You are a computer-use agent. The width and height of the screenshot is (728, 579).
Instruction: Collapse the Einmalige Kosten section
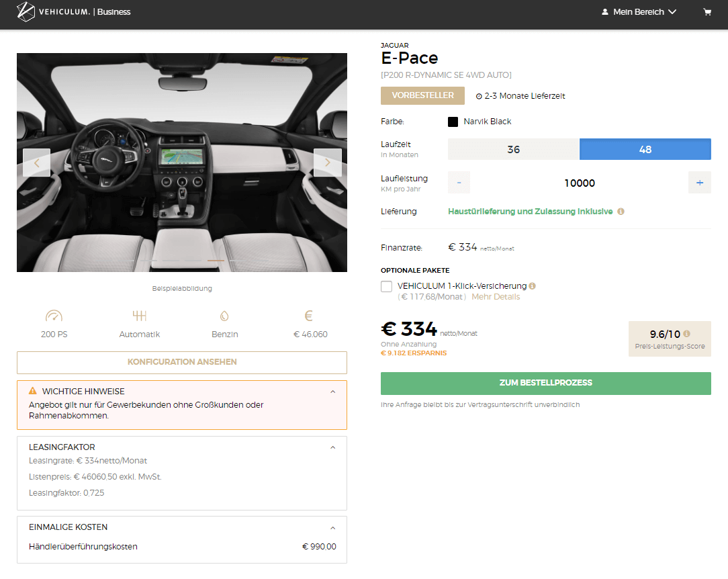333,528
